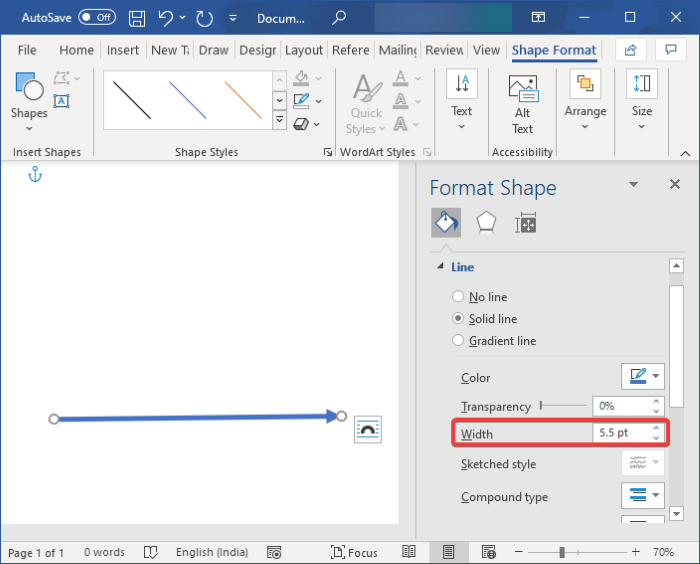700x564 pixels.
Task: Switch to the Effects pentagon icon
Action: [x=486, y=222]
